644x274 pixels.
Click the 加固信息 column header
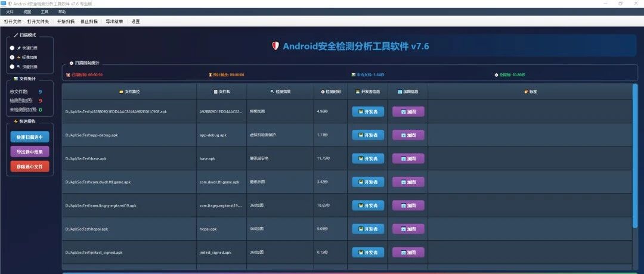(x=408, y=92)
